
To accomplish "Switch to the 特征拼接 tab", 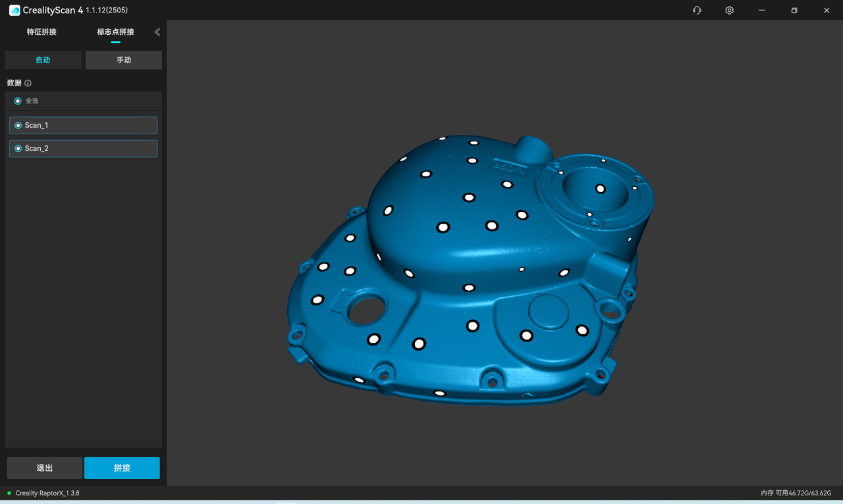I will (x=41, y=32).
